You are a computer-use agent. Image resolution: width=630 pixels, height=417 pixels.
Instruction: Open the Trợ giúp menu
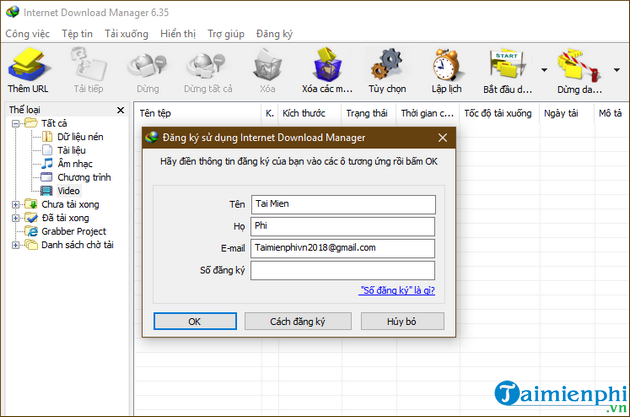[226, 34]
